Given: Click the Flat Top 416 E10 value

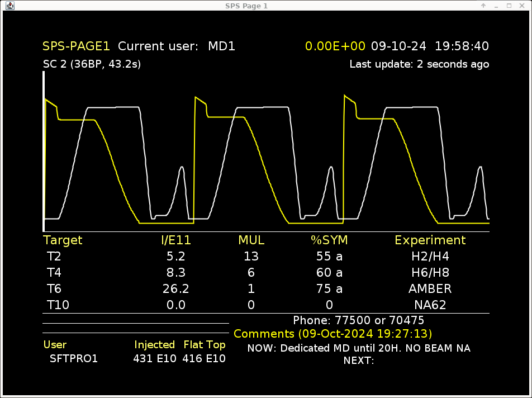Looking at the screenshot, I should point(204,359).
